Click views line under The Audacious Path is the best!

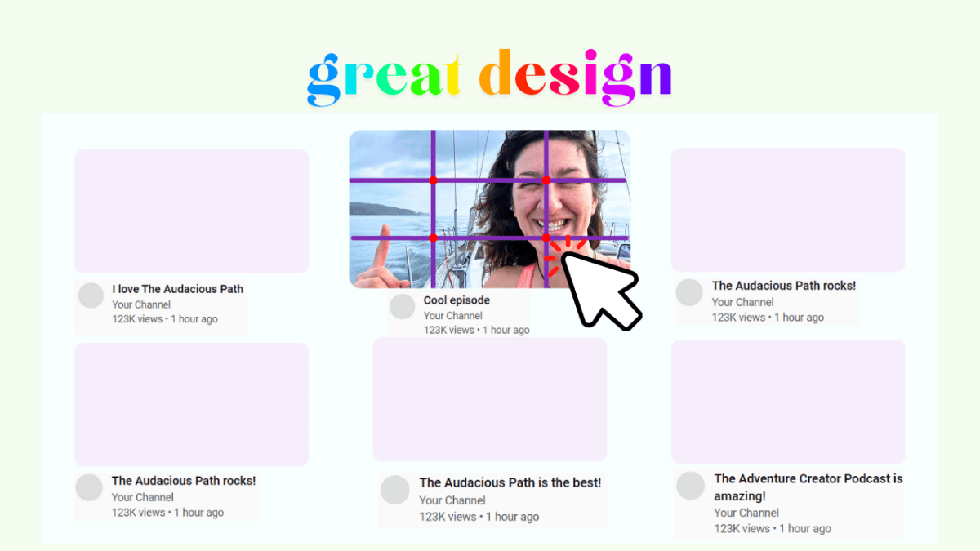pos(479,517)
